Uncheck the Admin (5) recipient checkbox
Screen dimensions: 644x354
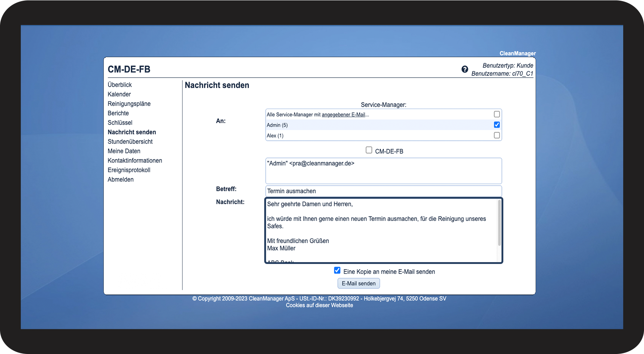(496, 125)
